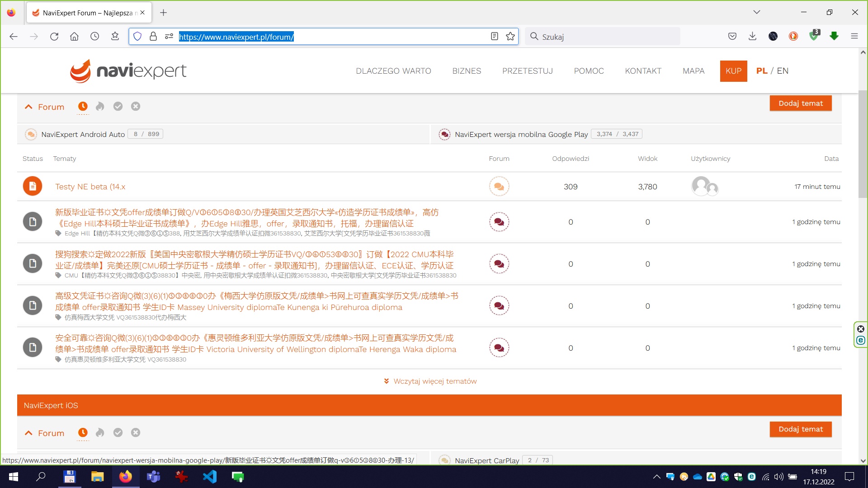Save page to Pocket
Image resolution: width=868 pixels, height=488 pixels.
click(732, 37)
